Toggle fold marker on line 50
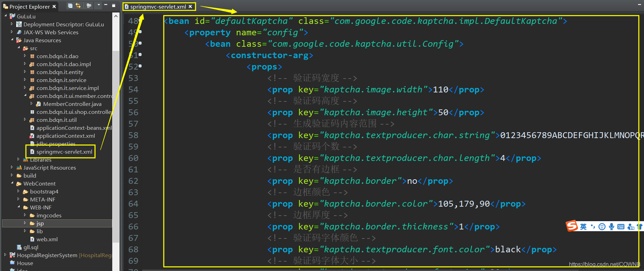 [x=140, y=43]
